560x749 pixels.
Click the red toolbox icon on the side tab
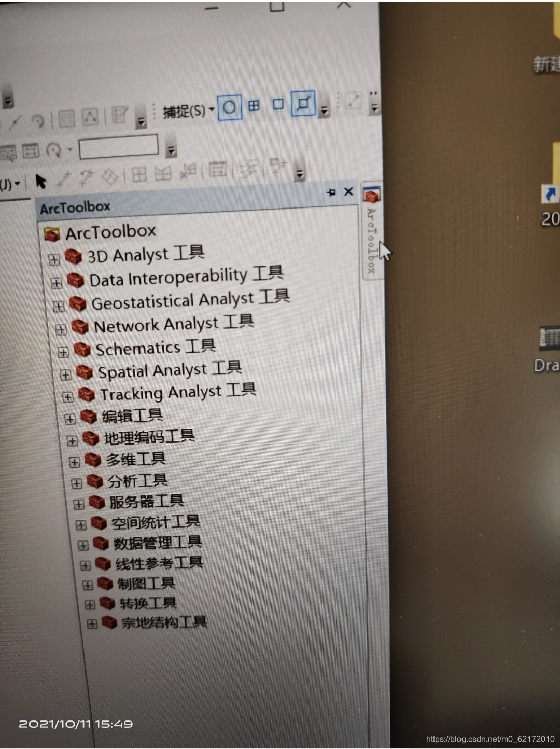(x=372, y=195)
